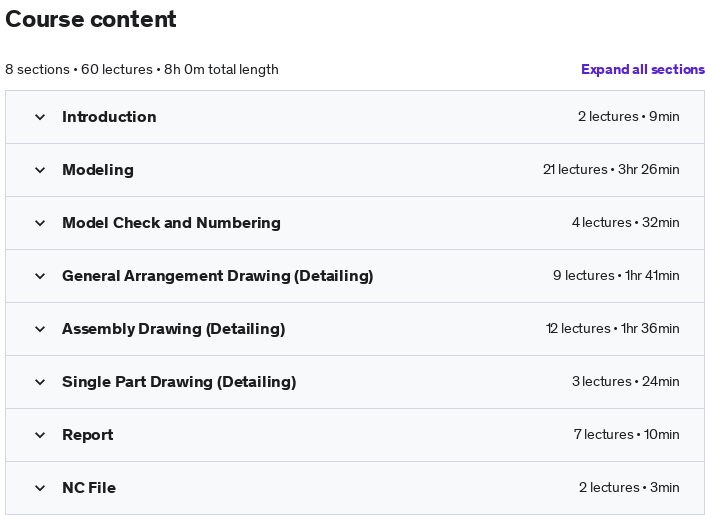Click the NC File section heading
The height and width of the screenshot is (515, 705).
click(89, 488)
